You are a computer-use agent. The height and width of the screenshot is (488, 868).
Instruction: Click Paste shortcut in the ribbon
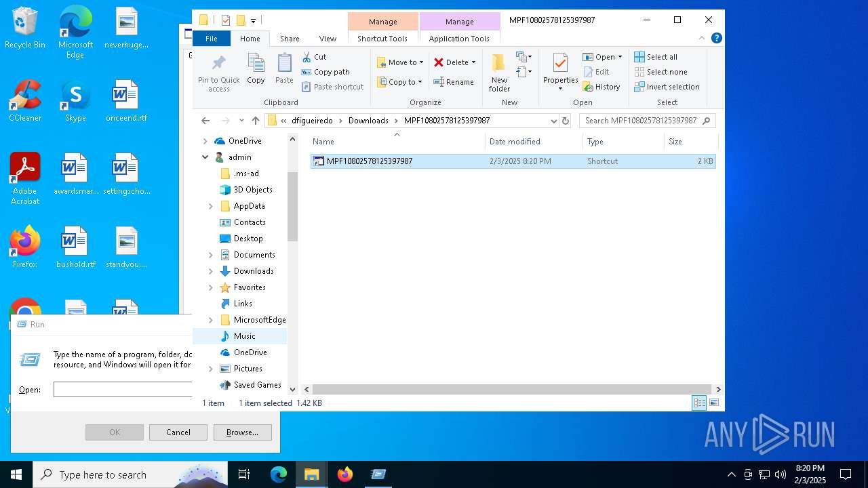(x=332, y=87)
